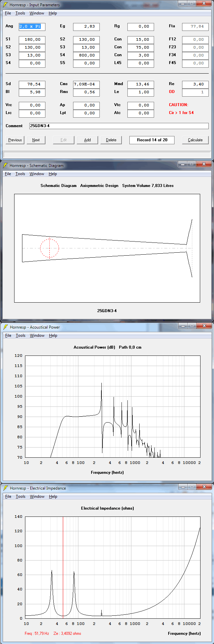Click the Vtc input field
The image size is (214, 644).
click(x=141, y=105)
